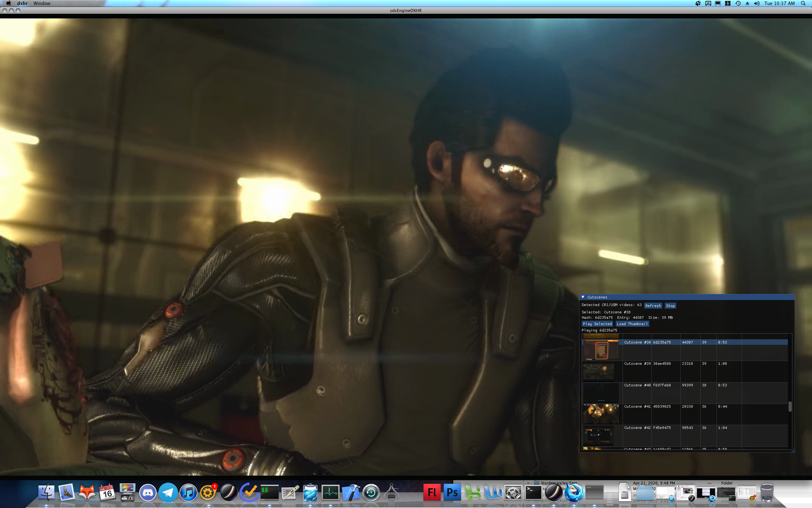
Task: Select the "Cutscene #40" row label
Action: coord(637,385)
